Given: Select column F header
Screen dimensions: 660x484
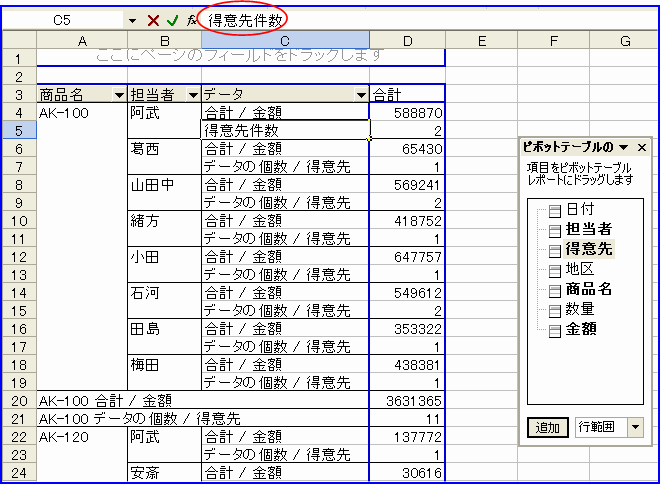Looking at the screenshot, I should [x=554, y=41].
